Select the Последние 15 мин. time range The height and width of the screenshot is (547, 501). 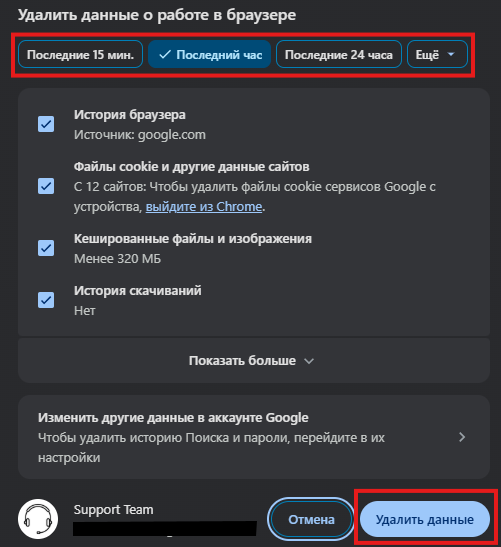click(x=81, y=54)
